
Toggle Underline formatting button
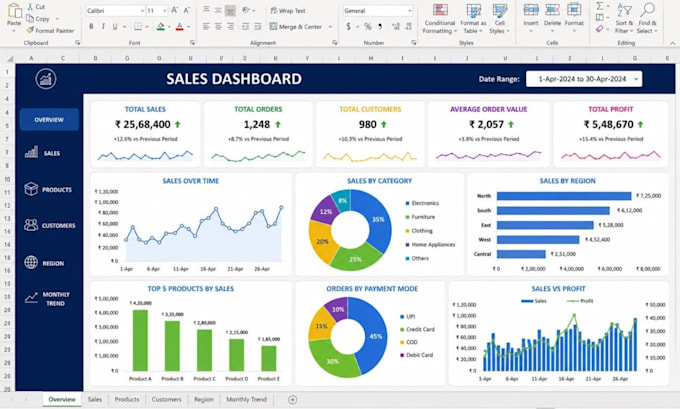115,26
